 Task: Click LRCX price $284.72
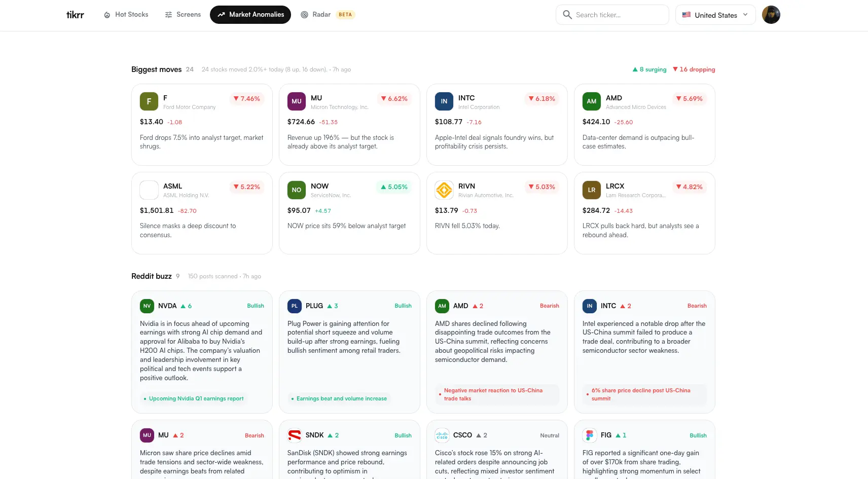[x=596, y=210]
